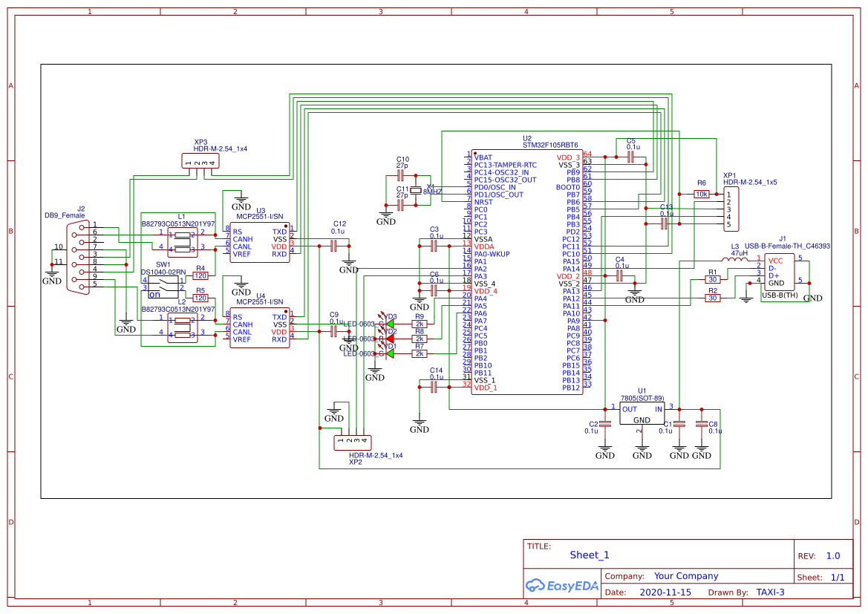This screenshot has height=614, width=868.
Task: Select the L2 common-mode choke symbol
Action: coord(182,327)
